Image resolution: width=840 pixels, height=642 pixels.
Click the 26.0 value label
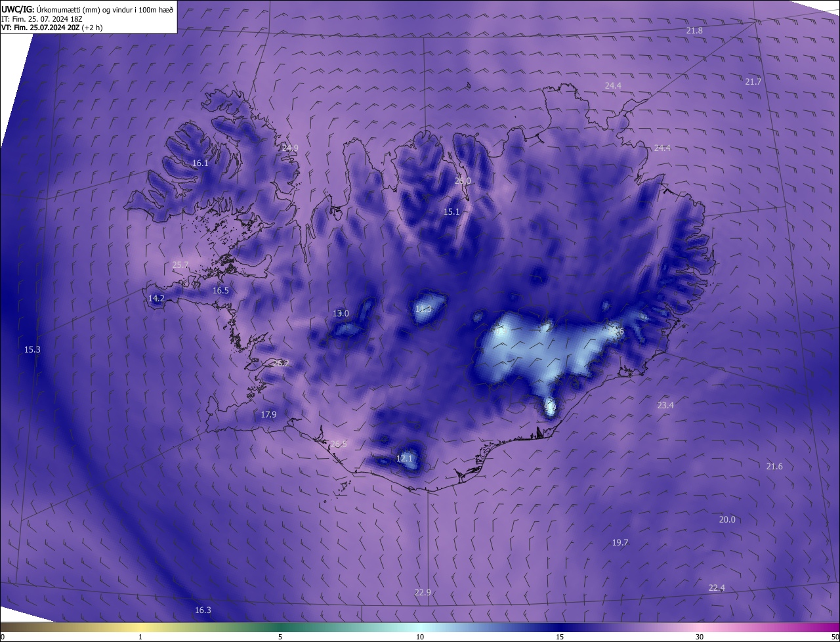(x=463, y=181)
